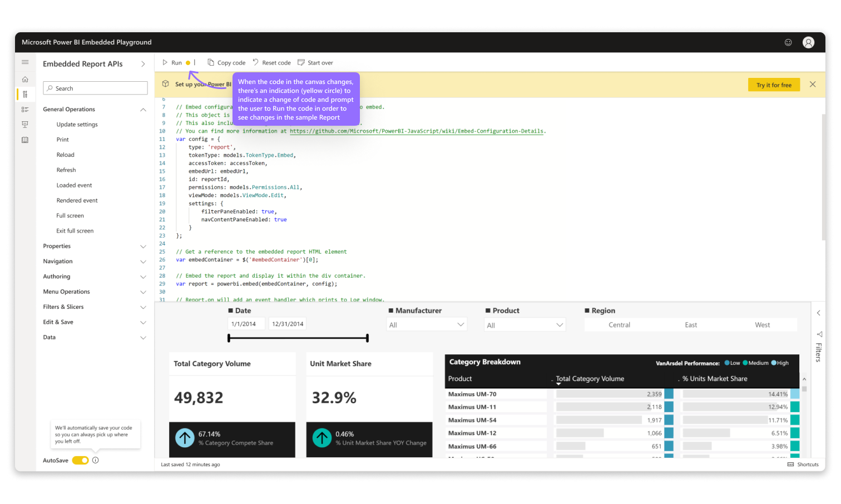This screenshot has width=841, height=504.
Task: Open the hamburger menu icon
Action: [x=25, y=62]
